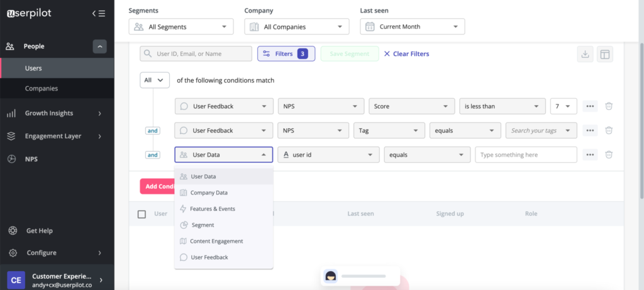Open the table column layout icon

point(604,54)
